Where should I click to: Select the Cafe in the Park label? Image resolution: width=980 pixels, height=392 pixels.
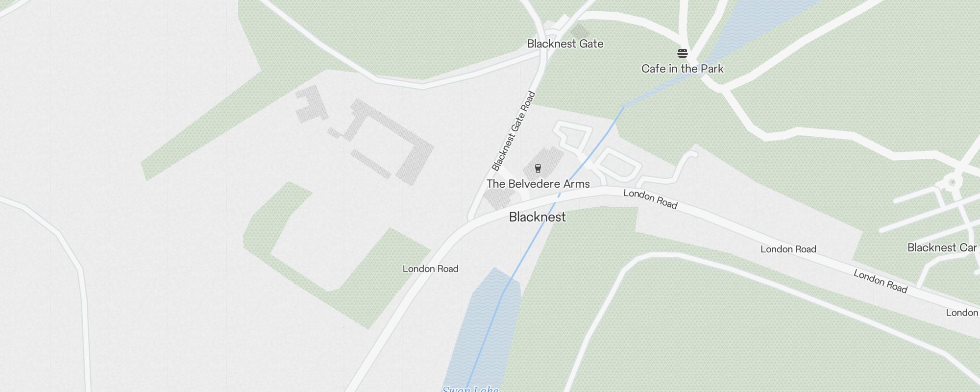tap(682, 69)
